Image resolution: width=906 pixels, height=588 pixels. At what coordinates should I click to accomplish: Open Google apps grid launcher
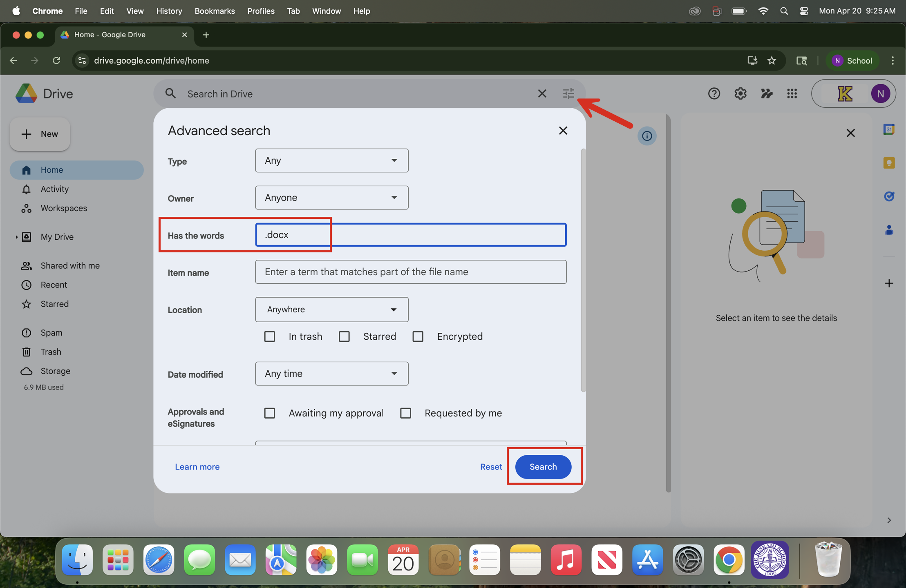(792, 94)
